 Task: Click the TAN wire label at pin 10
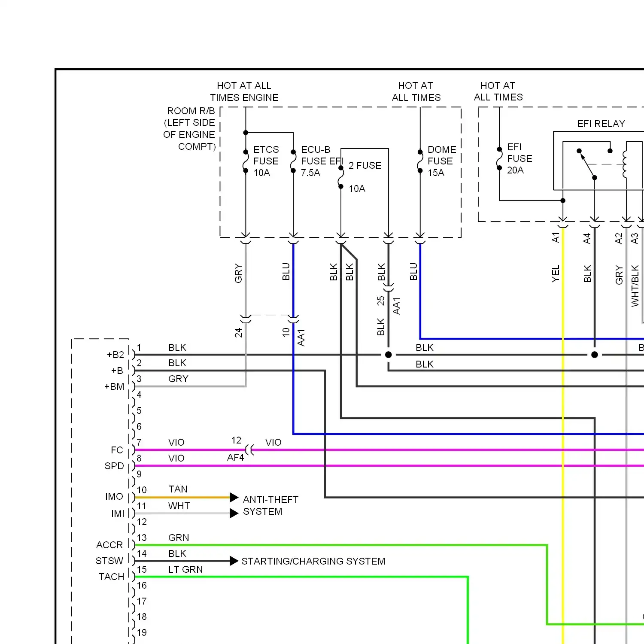tap(178, 489)
